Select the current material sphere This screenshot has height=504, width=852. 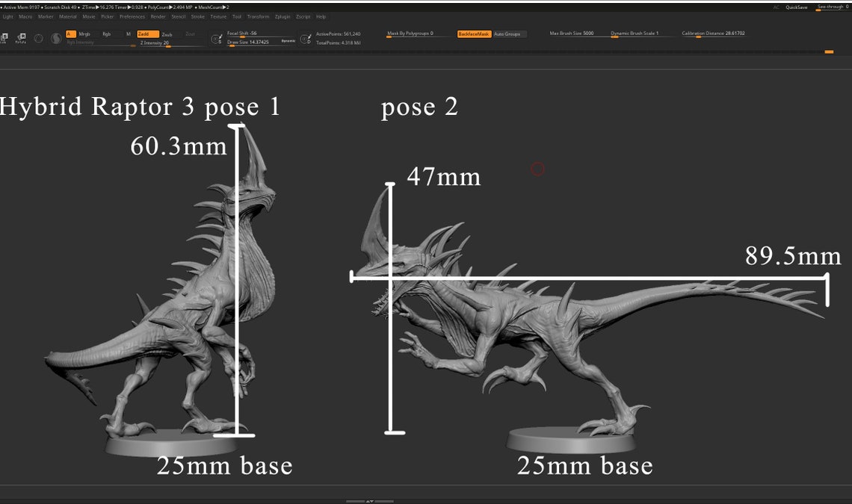[55, 38]
